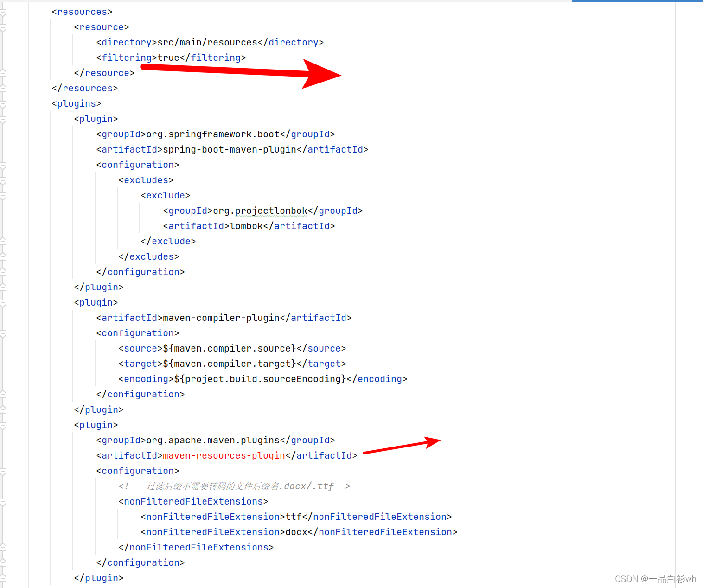Click the ${maven.compiler.source} source line
703x588 pixels.
(232, 348)
